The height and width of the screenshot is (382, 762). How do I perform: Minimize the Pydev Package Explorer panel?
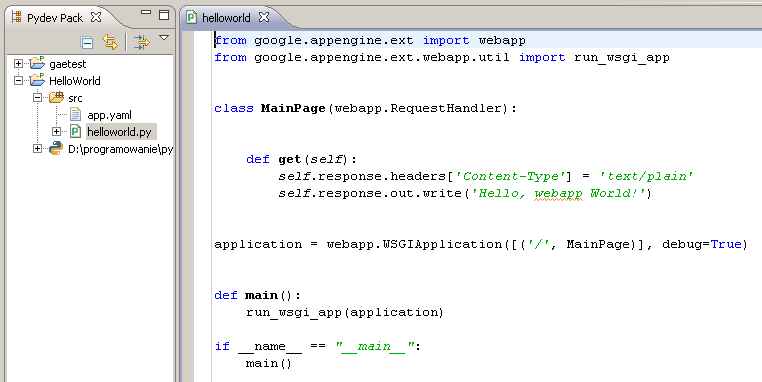146,13
